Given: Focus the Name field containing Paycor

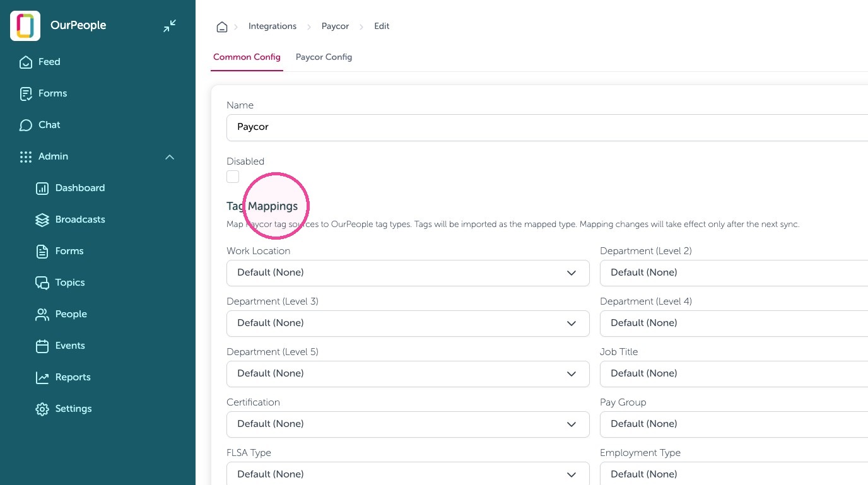Looking at the screenshot, I should coord(547,127).
